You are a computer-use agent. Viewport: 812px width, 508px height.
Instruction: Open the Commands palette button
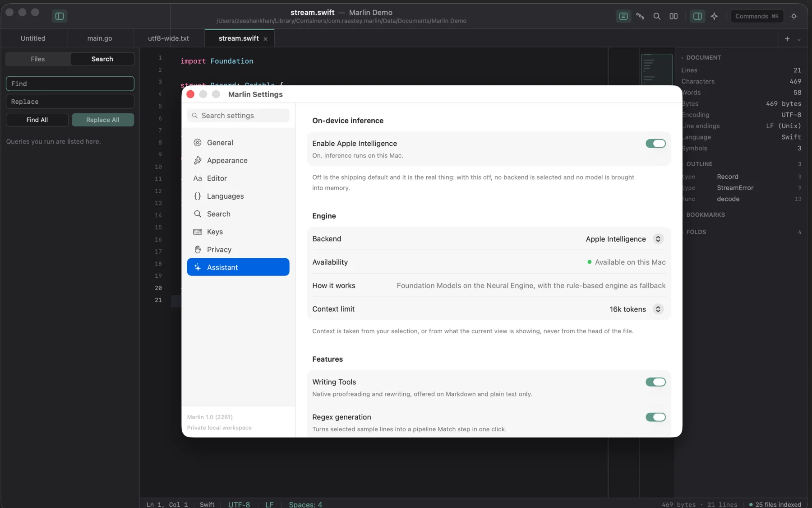(x=757, y=16)
